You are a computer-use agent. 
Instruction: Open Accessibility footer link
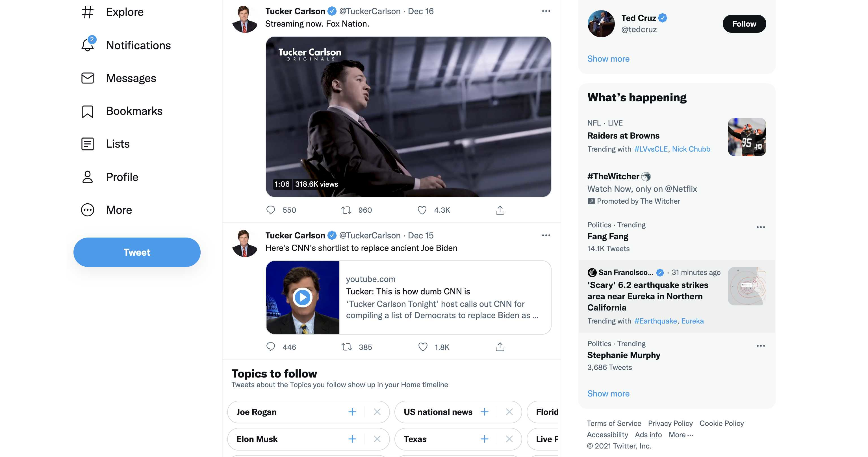coord(607,435)
